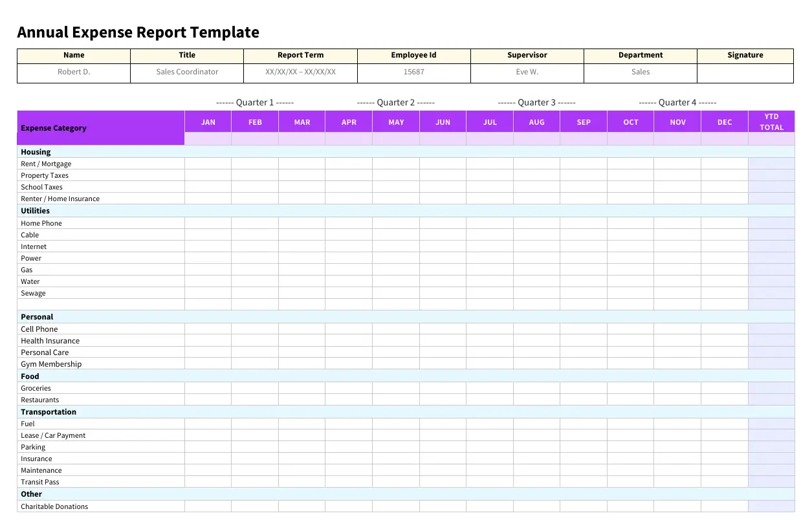
Task: Click the Rent / Mortgage row label
Action: (x=45, y=164)
